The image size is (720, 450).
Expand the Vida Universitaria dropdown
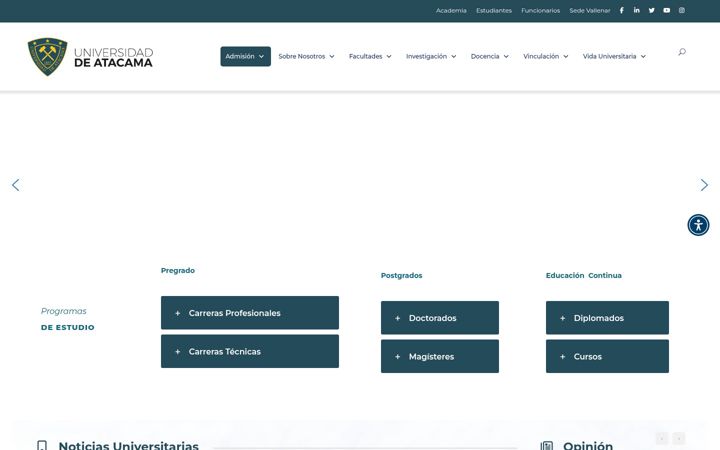coord(614,56)
